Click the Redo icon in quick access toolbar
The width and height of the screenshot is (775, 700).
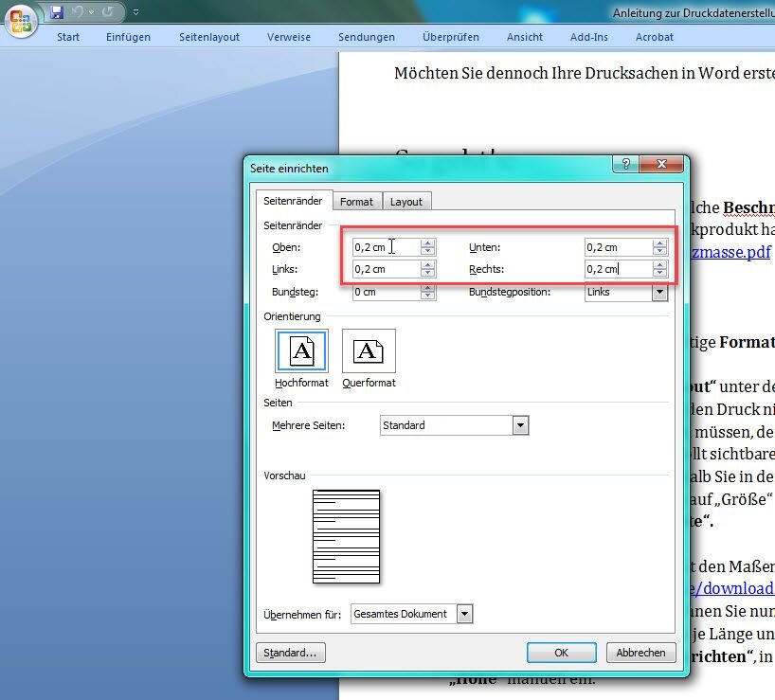[x=108, y=12]
